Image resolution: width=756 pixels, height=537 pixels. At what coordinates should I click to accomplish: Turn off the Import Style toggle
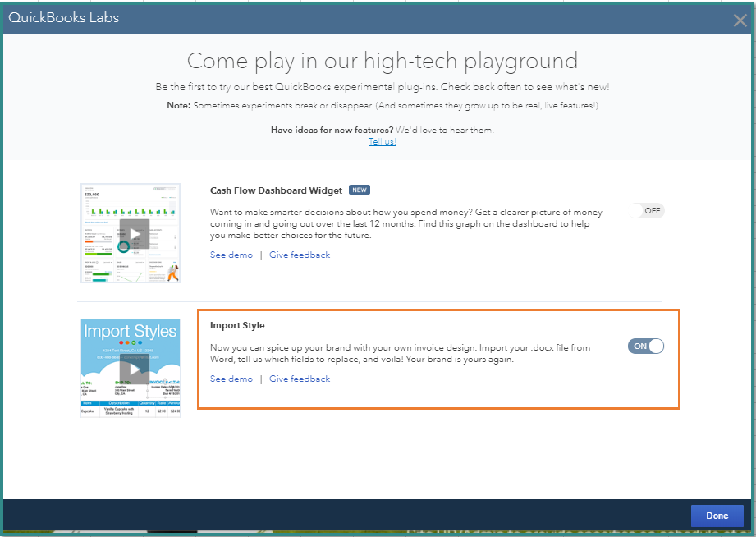click(646, 346)
